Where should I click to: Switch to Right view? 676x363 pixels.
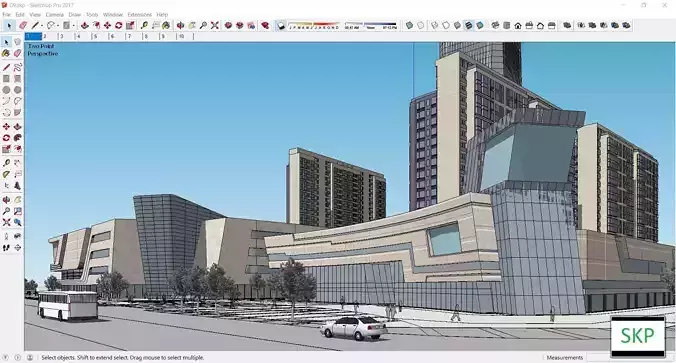click(x=529, y=25)
